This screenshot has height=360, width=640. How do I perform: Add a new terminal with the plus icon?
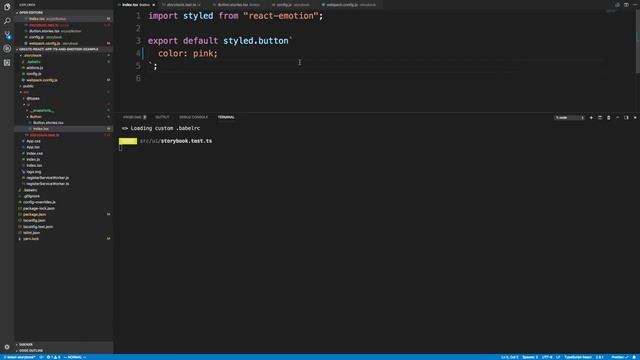(x=591, y=118)
